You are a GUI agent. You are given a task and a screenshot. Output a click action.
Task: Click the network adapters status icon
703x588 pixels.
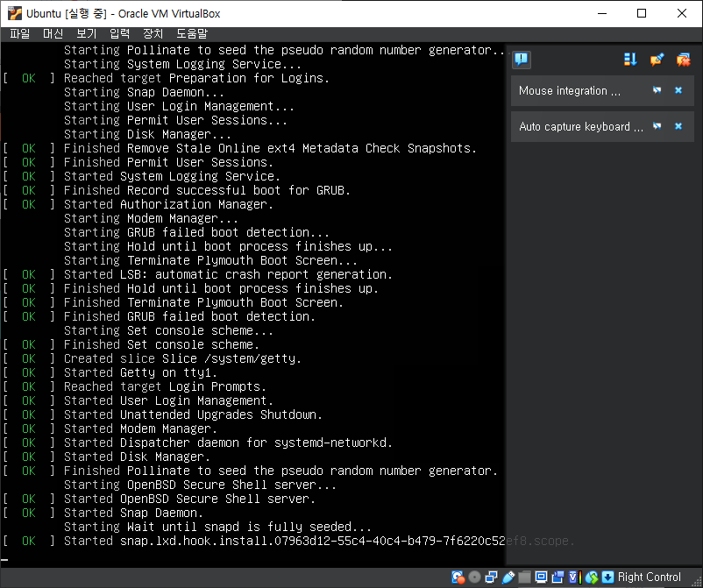[x=492, y=577]
